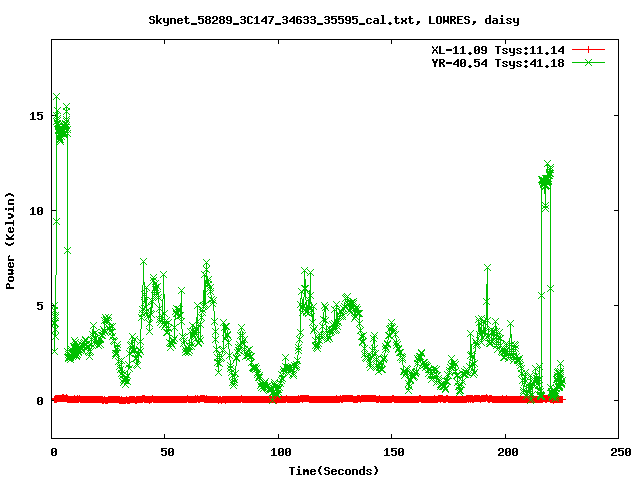Click the x-axis origin label 0
The width and height of the screenshot is (640, 480).
coord(54,452)
